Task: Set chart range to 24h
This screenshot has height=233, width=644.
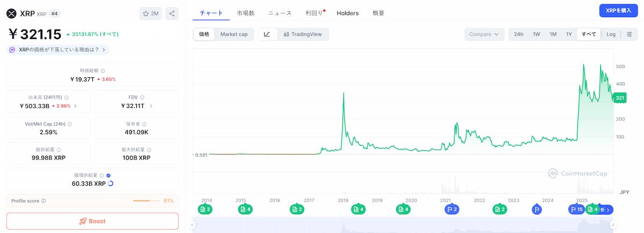Action: (x=518, y=34)
